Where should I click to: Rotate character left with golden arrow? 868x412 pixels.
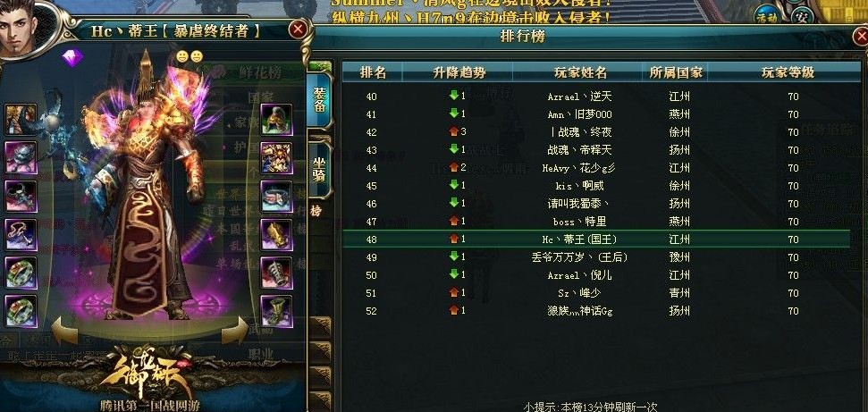point(64,331)
